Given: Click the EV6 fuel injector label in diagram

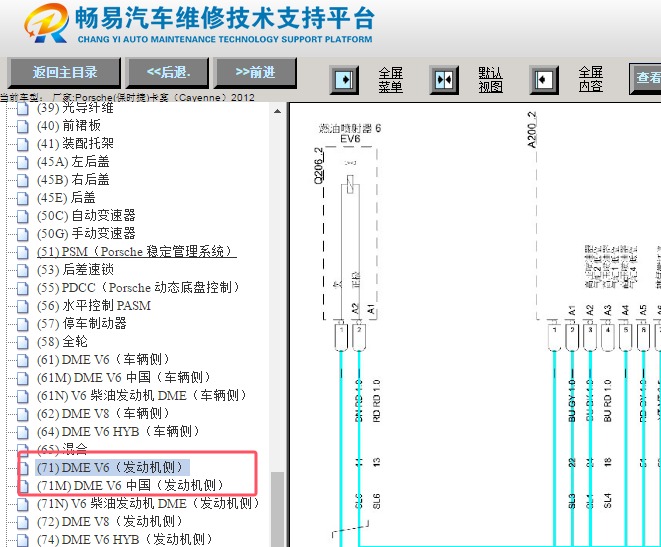Looking at the screenshot, I should click(x=350, y=139).
